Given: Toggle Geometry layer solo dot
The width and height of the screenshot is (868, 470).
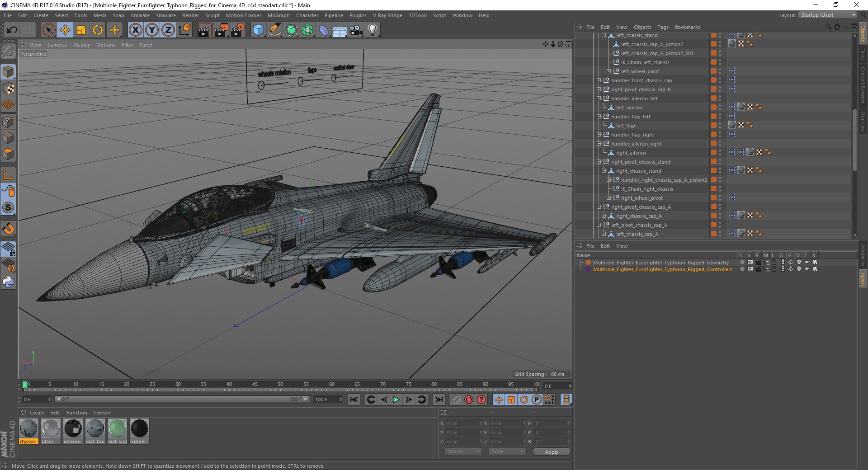Looking at the screenshot, I should [x=742, y=262].
